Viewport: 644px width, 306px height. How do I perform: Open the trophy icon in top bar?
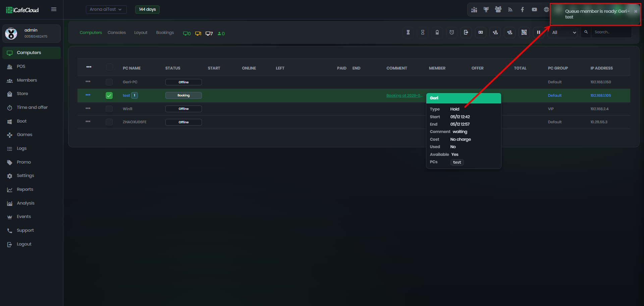pyautogui.click(x=486, y=10)
